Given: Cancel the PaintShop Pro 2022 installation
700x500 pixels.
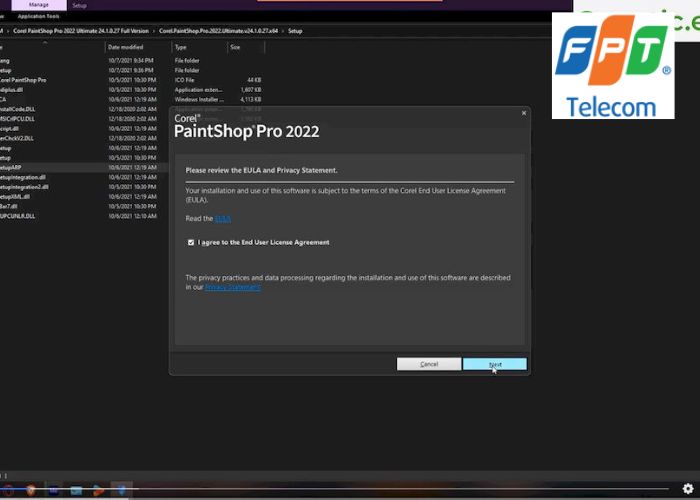Looking at the screenshot, I should (429, 364).
